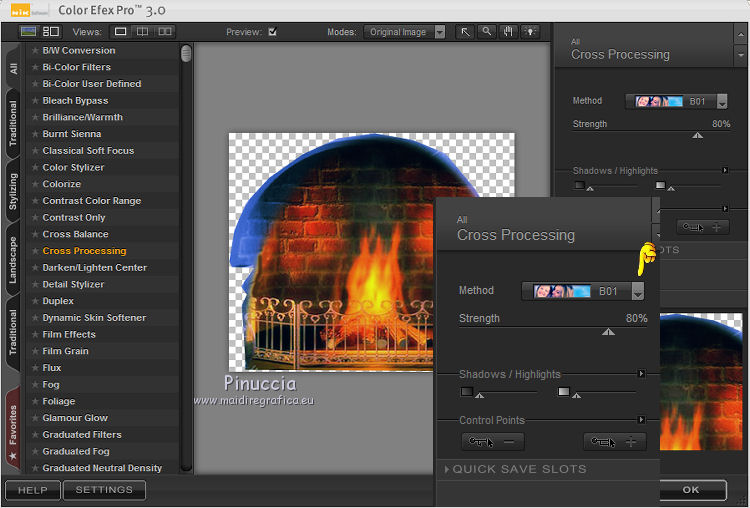Expand the QUICK SAVE SLOTS section
The image size is (750, 508).
click(516, 469)
